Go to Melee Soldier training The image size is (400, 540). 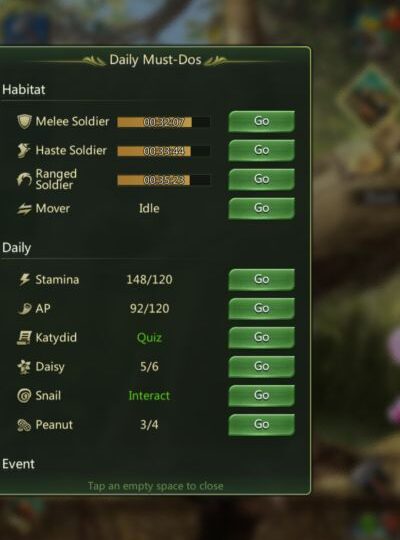[261, 121]
